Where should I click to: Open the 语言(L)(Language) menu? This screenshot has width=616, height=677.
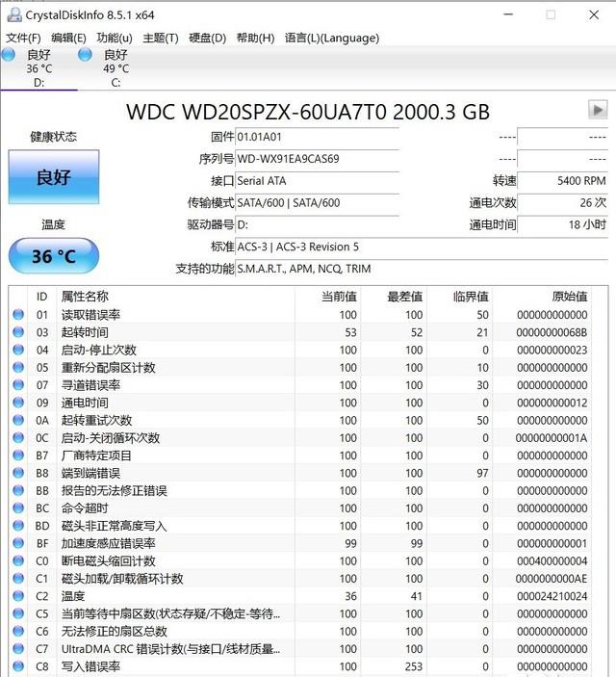click(331, 38)
